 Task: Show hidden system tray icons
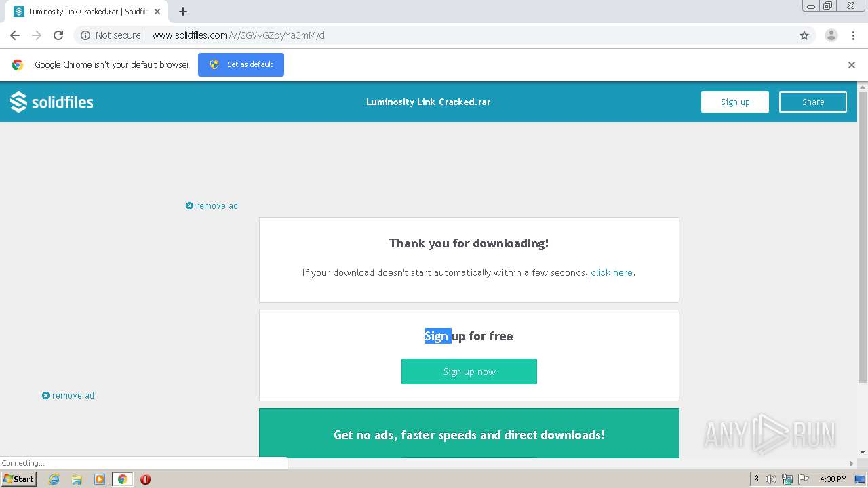(756, 479)
